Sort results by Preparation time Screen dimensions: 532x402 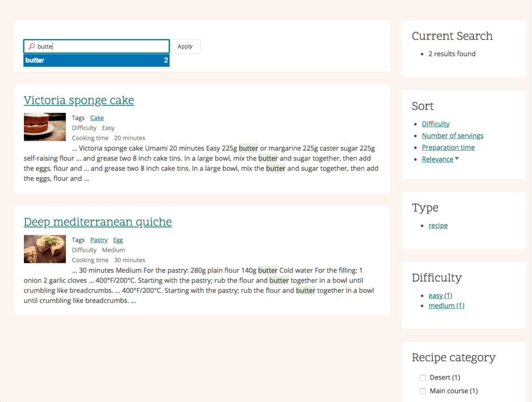(x=448, y=147)
